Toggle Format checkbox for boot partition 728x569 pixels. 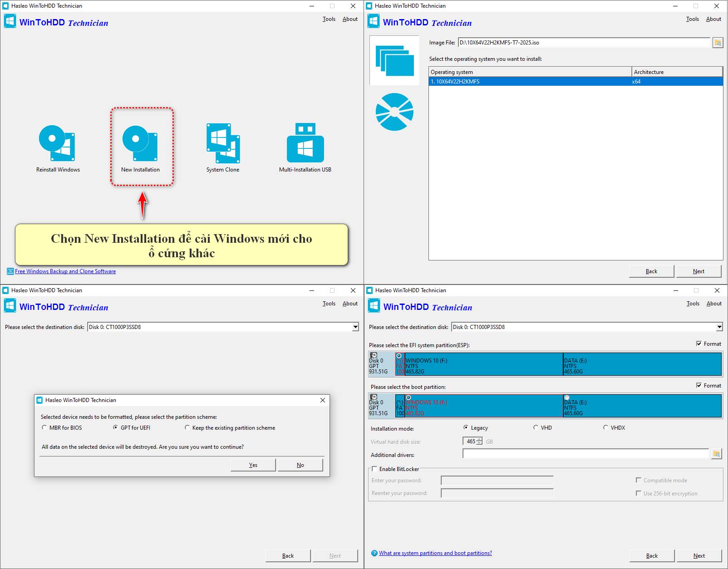coord(699,385)
